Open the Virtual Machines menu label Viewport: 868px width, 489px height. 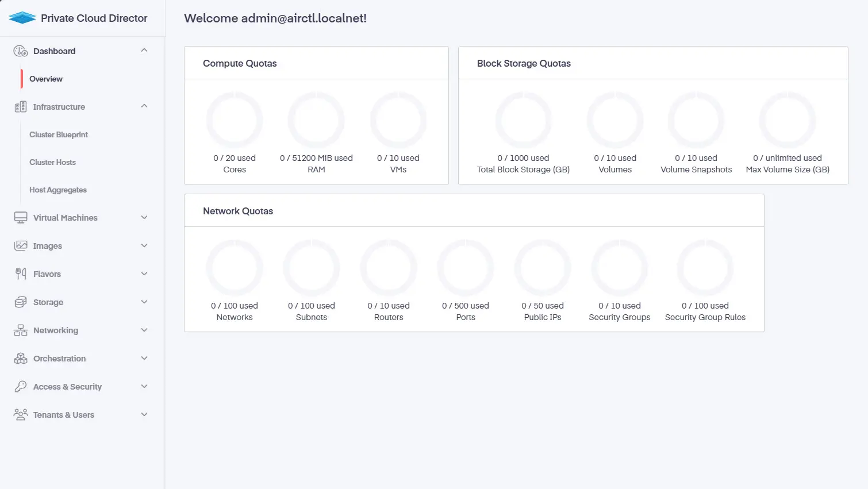(66, 218)
